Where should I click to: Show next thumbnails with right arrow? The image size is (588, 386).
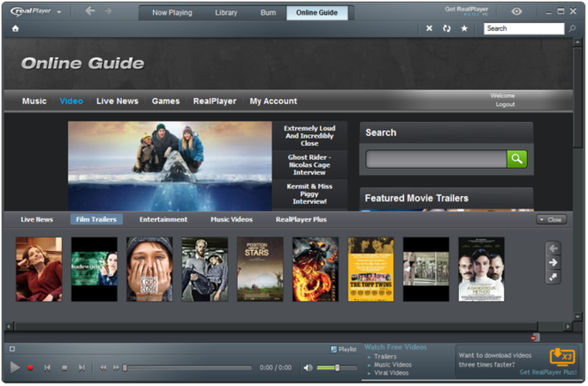pyautogui.click(x=553, y=262)
